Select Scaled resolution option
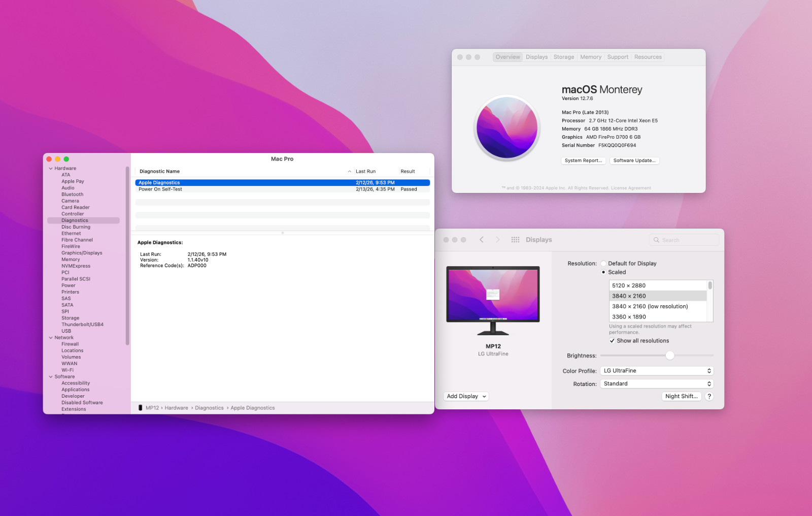This screenshot has height=516, width=812. pos(603,272)
